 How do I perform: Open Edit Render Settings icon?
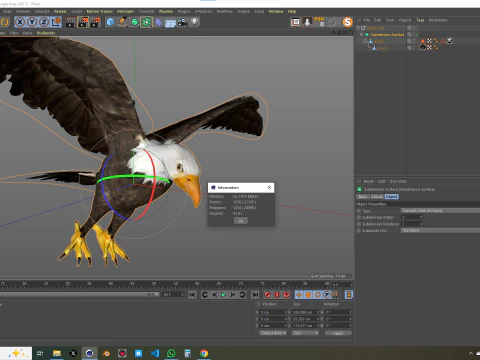pos(95,22)
